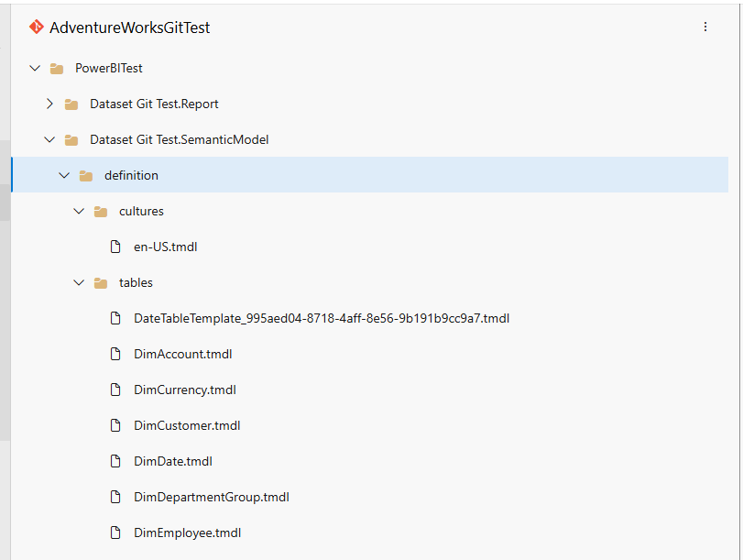Image resolution: width=743 pixels, height=560 pixels.
Task: Open the more options kebab menu
Action: (705, 27)
